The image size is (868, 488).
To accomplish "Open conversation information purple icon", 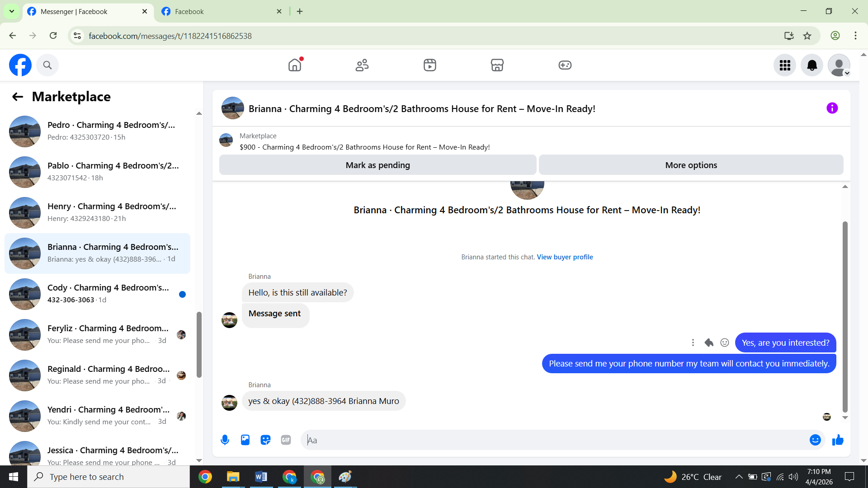I will tap(832, 108).
